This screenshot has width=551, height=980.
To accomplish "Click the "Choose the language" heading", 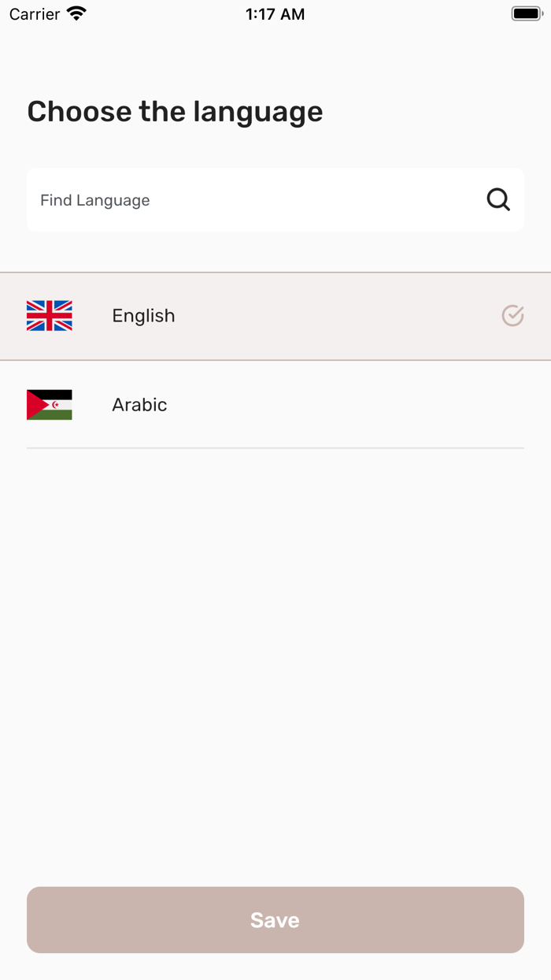I will [x=175, y=112].
